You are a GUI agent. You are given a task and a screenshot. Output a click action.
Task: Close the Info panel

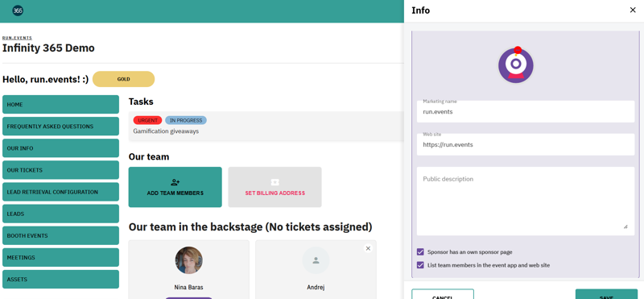pyautogui.click(x=633, y=10)
